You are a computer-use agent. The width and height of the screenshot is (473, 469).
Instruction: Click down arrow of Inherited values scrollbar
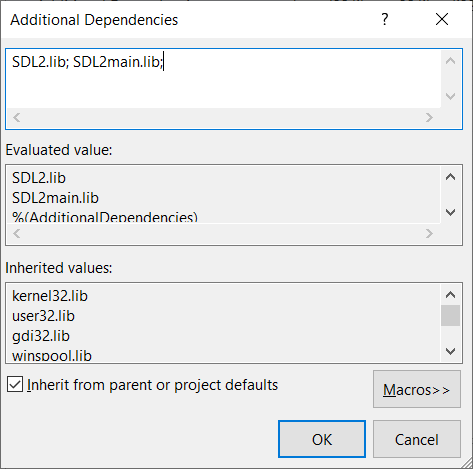point(451,351)
